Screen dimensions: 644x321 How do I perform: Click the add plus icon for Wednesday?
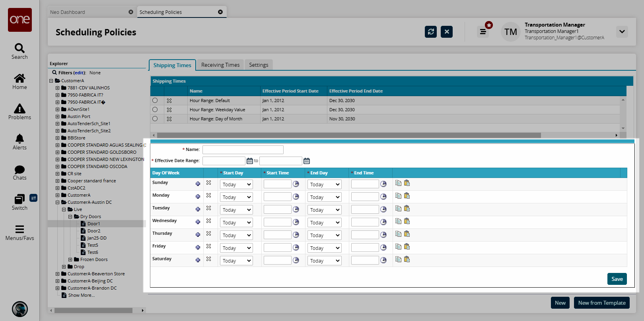[198, 222]
